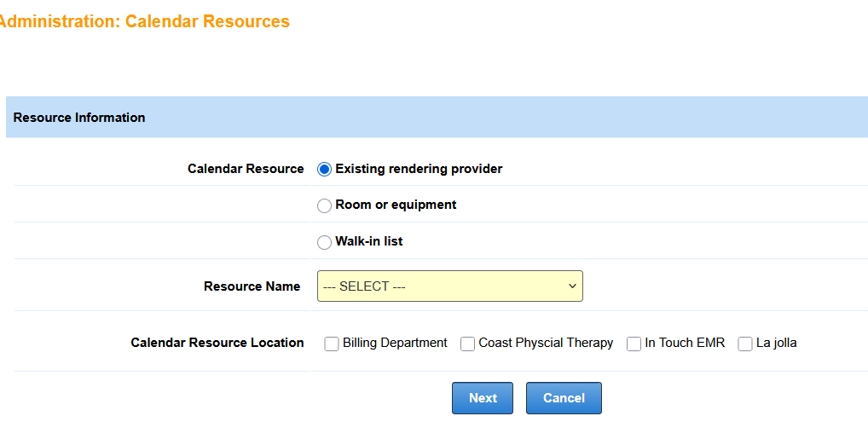Click the Room or equipment label text
The width and height of the screenshot is (868, 445).
point(396,205)
